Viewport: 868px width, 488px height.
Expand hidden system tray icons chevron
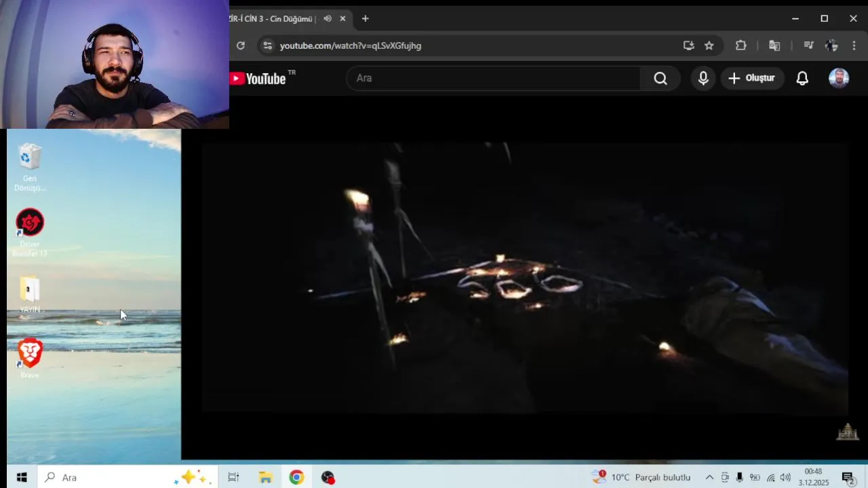click(x=709, y=477)
